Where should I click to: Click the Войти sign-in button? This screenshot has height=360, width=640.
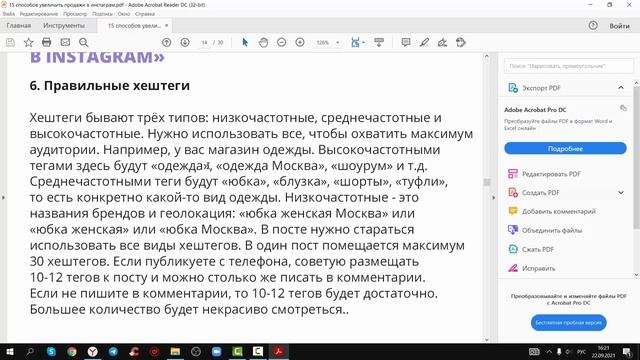(619, 26)
